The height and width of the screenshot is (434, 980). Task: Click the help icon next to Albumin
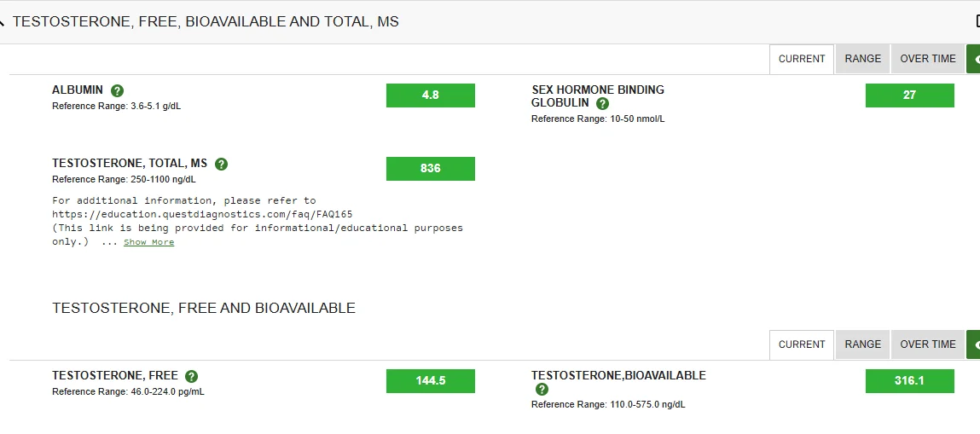[118, 90]
